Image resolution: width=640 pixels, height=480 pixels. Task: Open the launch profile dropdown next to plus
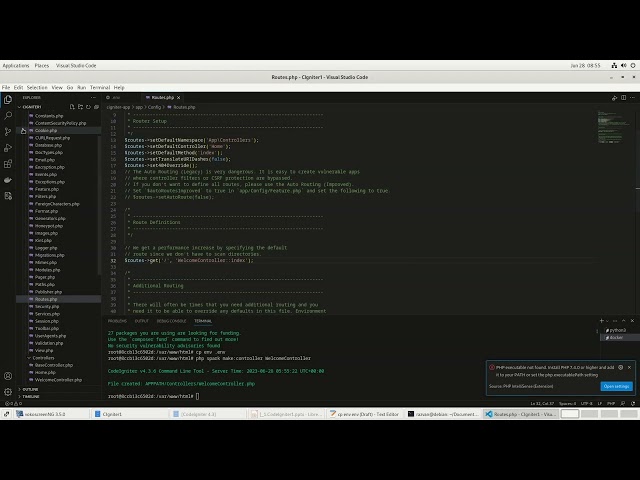(607, 321)
